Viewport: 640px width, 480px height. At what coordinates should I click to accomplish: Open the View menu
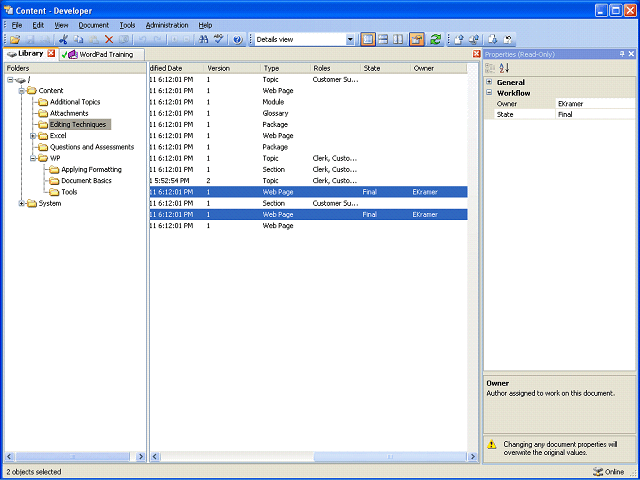click(61, 25)
